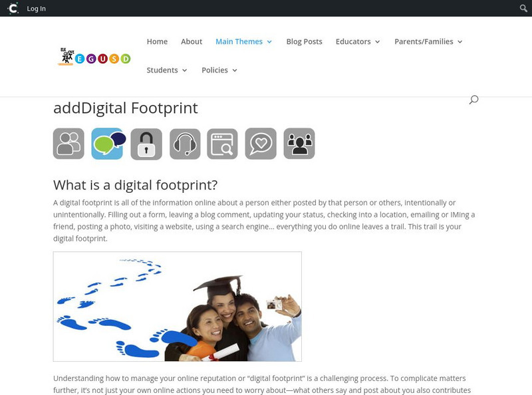
Task: Go to the Home menu item
Action: pyautogui.click(x=157, y=41)
